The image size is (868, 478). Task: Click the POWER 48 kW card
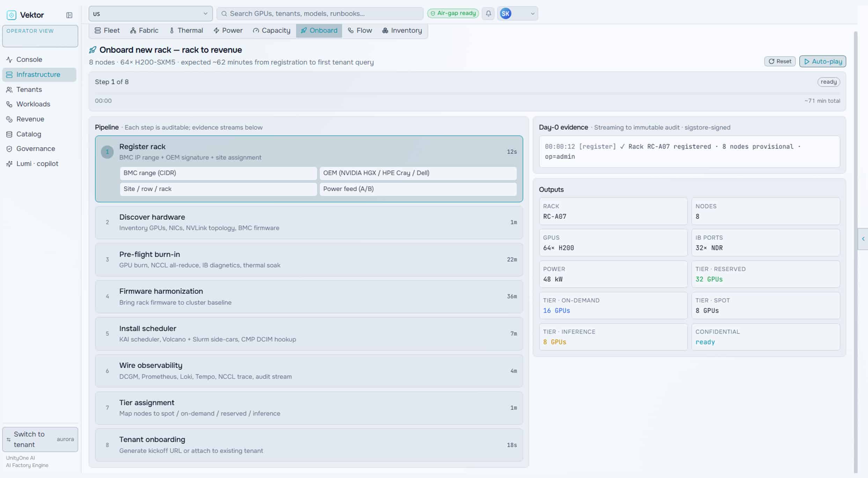pyautogui.click(x=613, y=274)
